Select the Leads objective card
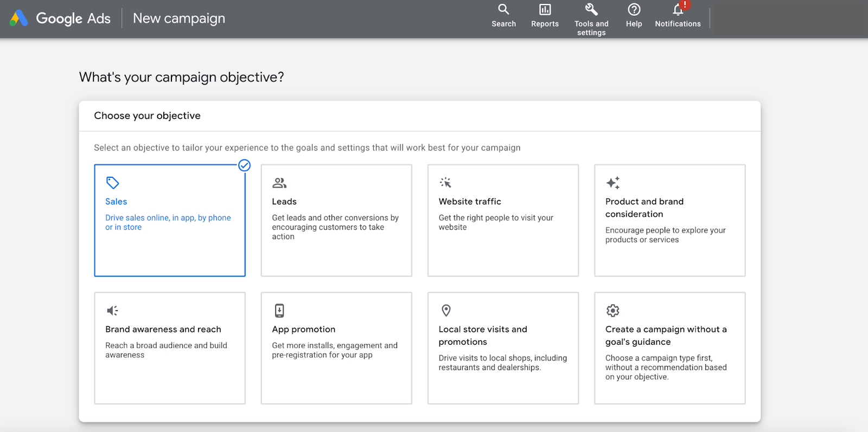Image resolution: width=868 pixels, height=432 pixels. pyautogui.click(x=336, y=220)
